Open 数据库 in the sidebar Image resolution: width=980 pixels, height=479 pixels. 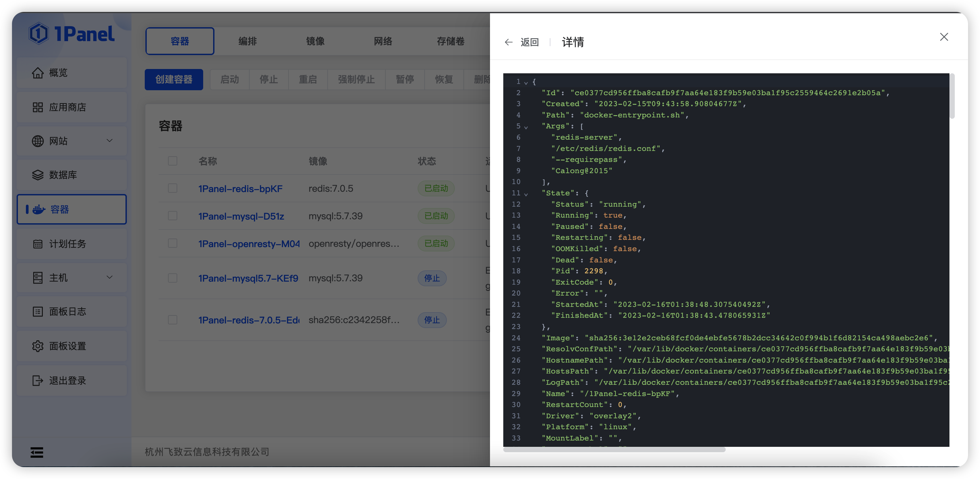tap(71, 175)
